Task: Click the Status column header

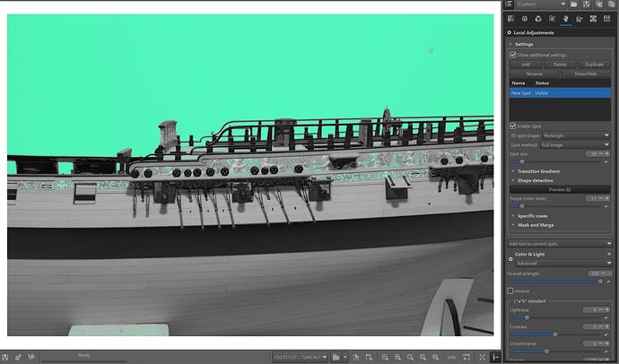Action: coord(542,83)
